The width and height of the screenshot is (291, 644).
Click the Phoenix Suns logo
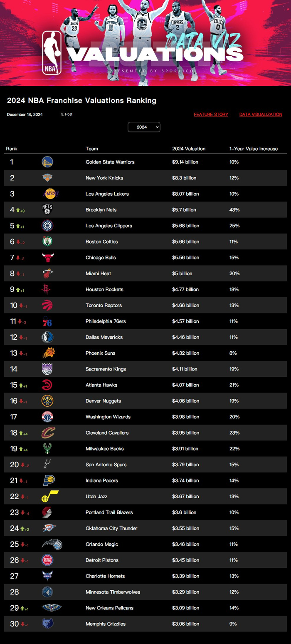click(x=48, y=353)
